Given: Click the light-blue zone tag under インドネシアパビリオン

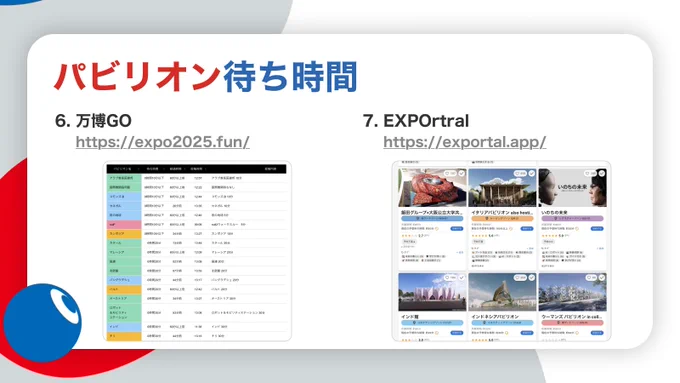Looking at the screenshot, I should [x=502, y=323].
